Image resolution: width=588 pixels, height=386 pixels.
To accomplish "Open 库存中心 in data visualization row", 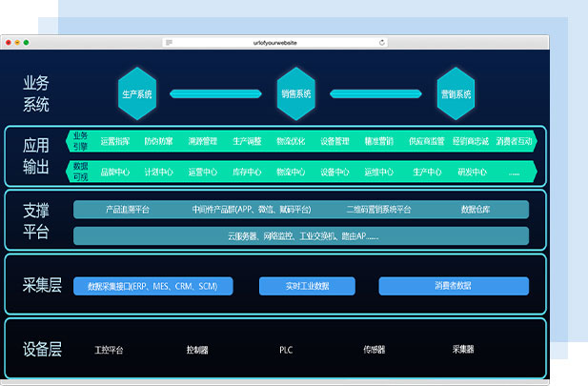I will 247,173.
